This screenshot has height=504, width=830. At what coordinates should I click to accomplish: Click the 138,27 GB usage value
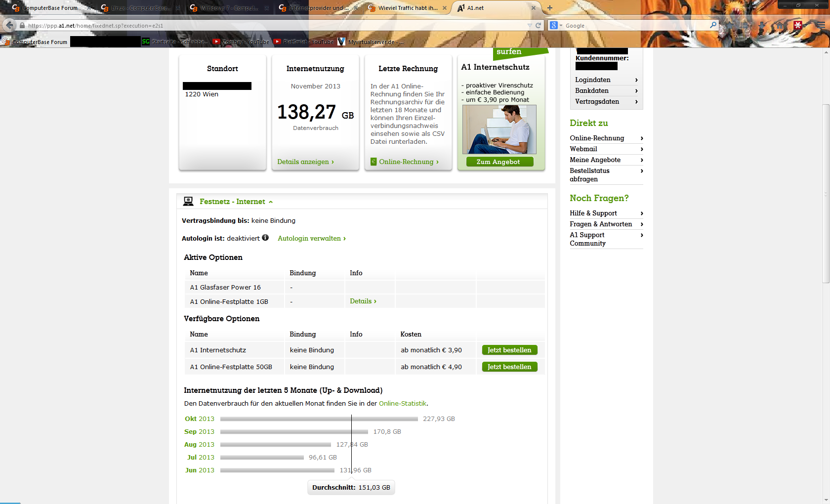point(315,112)
